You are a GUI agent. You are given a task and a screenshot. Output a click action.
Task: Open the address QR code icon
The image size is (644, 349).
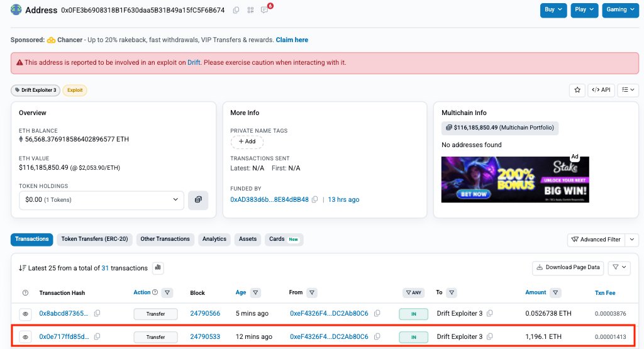(x=250, y=10)
